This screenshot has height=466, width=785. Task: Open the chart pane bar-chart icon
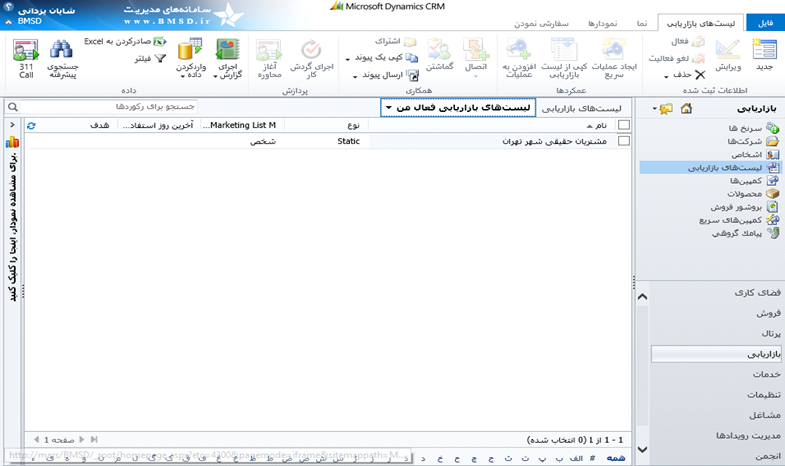coord(13,143)
